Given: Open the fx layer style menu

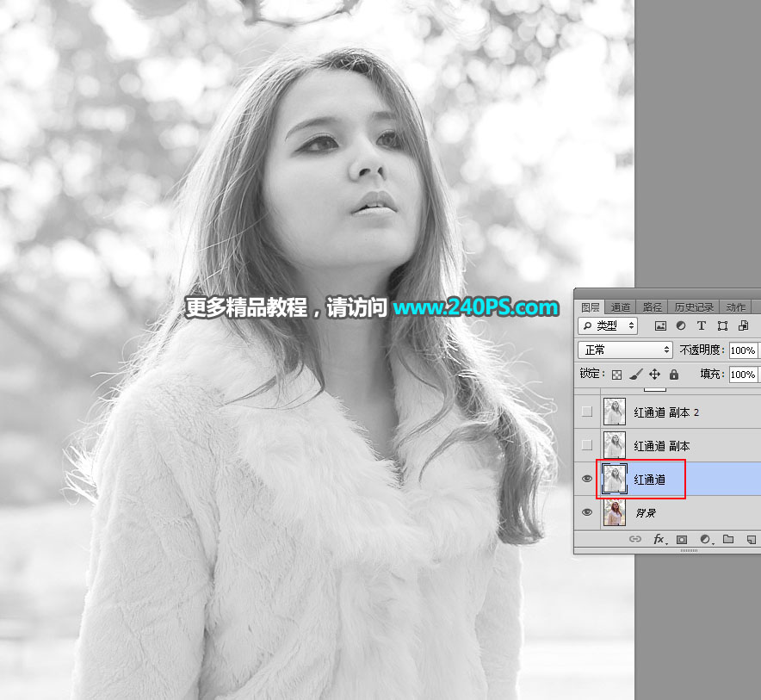Looking at the screenshot, I should (660, 539).
